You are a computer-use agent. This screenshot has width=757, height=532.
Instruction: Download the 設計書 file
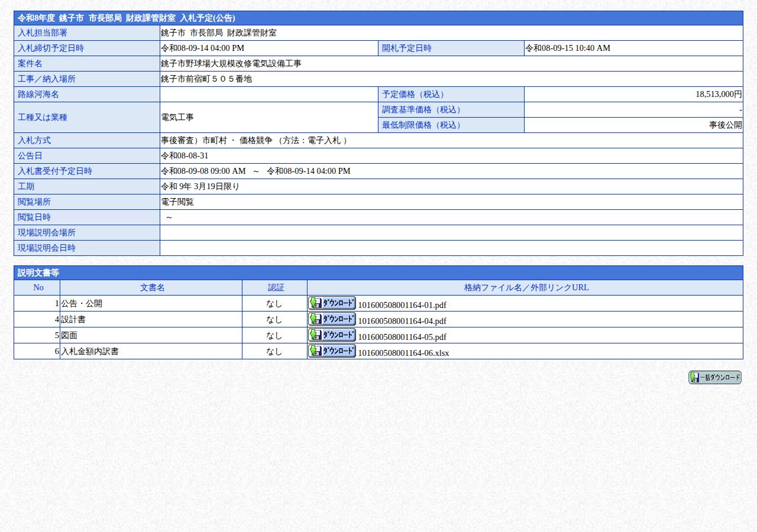pyautogui.click(x=332, y=319)
